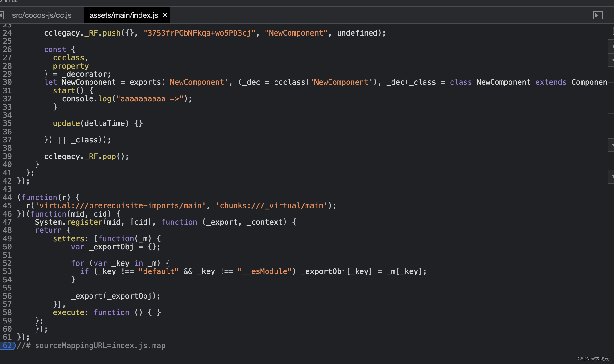Click the 'execute' key on line 58
This screenshot has height=364, width=614.
(68, 313)
